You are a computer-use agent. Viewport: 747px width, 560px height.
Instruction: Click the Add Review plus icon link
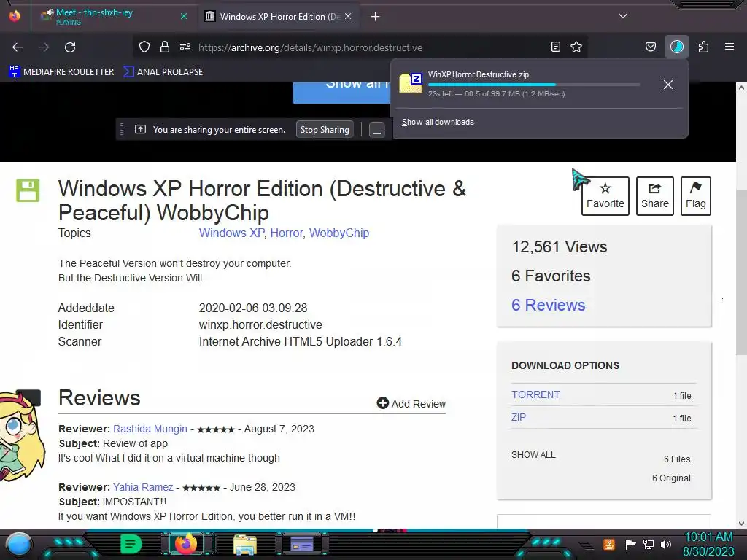click(411, 403)
